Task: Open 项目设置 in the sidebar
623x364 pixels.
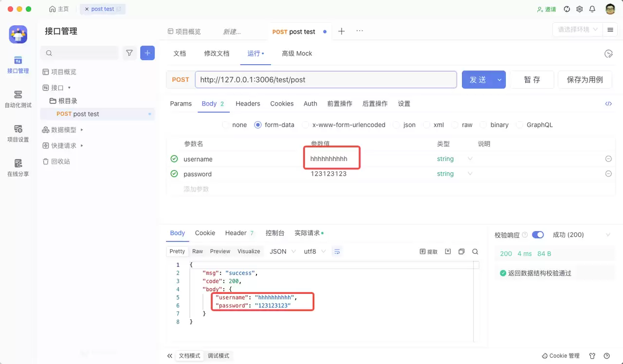Action: tap(18, 133)
